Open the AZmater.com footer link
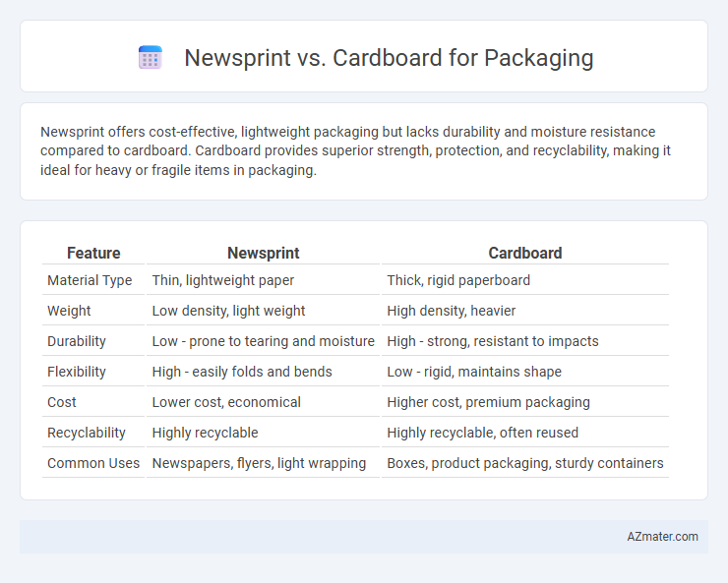 (662, 537)
